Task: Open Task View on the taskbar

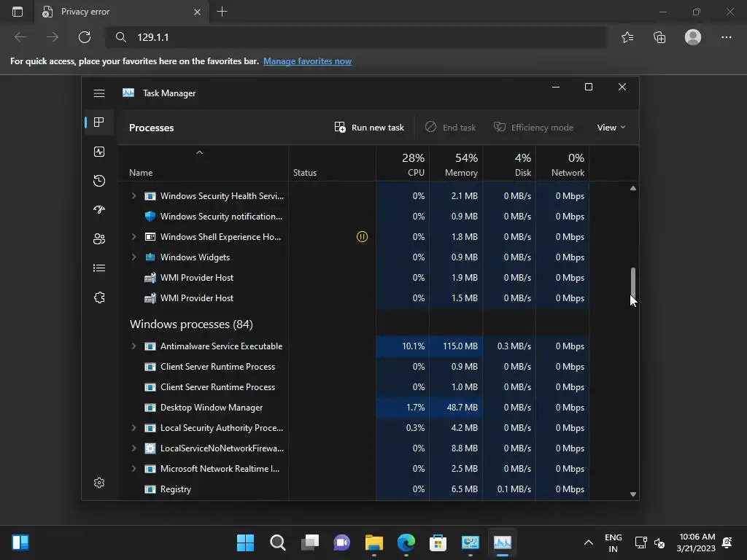Action: click(309, 542)
